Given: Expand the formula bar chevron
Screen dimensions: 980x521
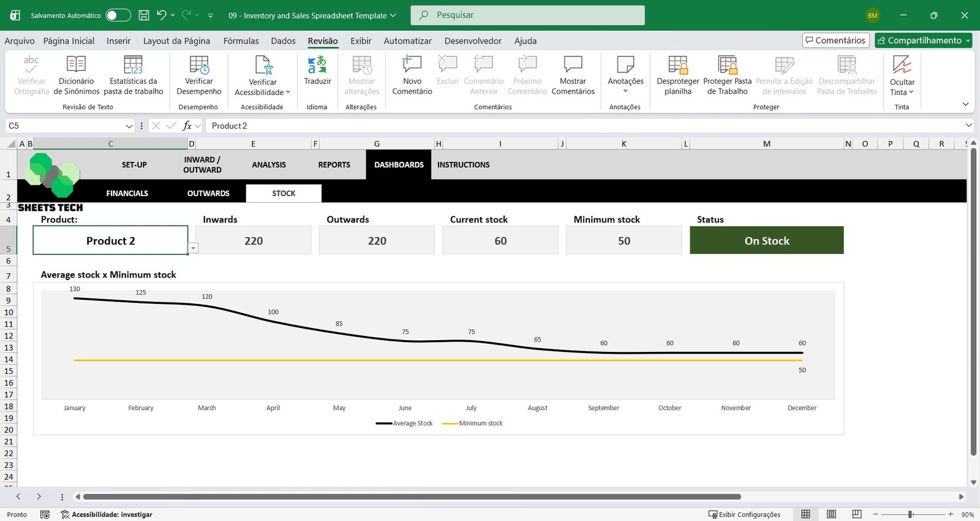Looking at the screenshot, I should 968,125.
